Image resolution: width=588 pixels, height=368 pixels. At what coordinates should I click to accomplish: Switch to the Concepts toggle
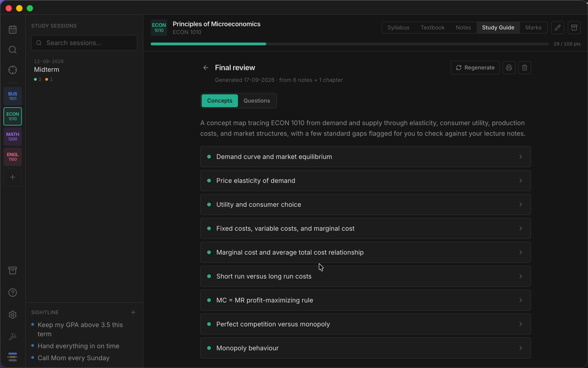click(x=220, y=101)
